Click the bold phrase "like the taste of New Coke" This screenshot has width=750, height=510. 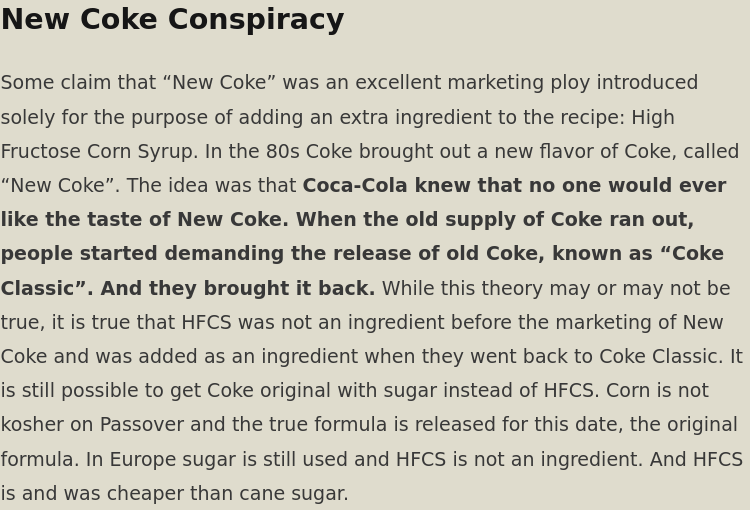click(142, 219)
